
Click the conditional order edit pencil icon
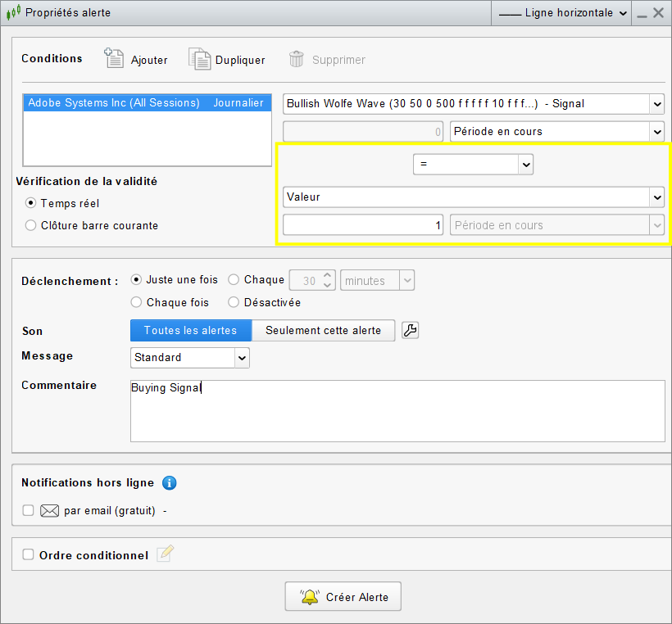pos(165,554)
